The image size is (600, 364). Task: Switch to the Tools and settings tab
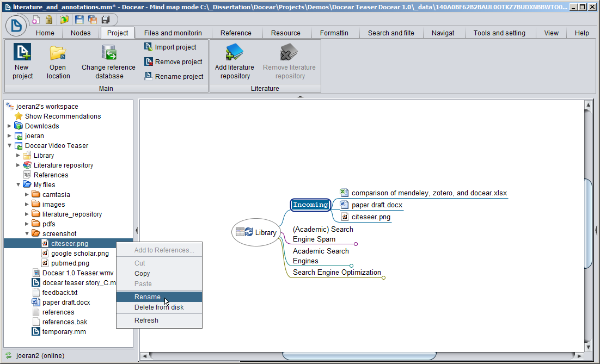pos(499,33)
